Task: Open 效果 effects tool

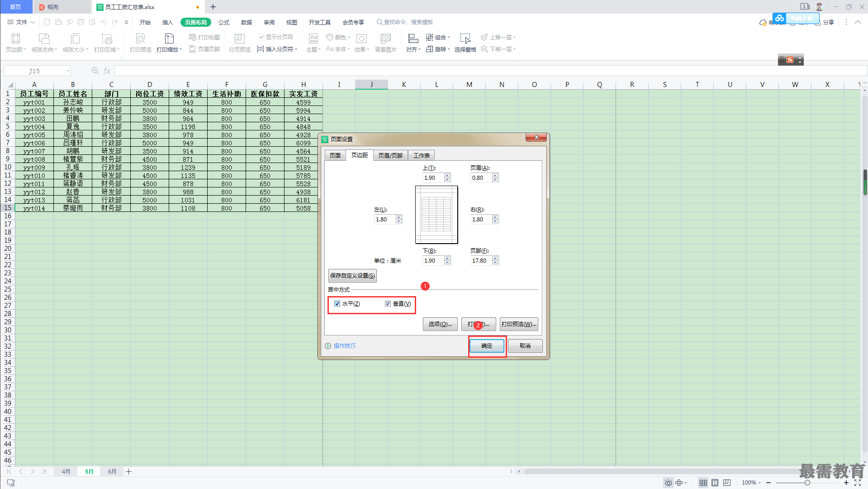Action: pos(361,43)
